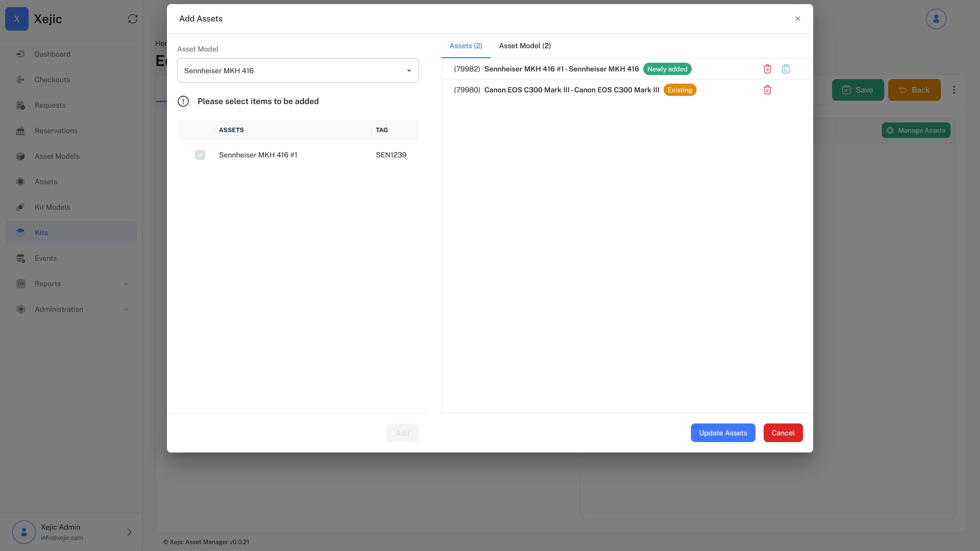Go to Requests in the sidebar

[x=71, y=105]
